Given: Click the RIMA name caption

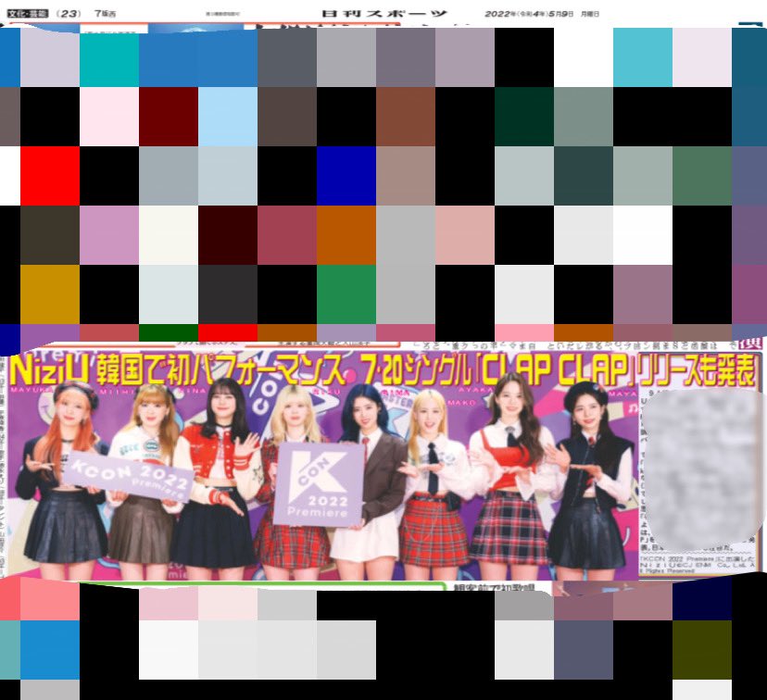Looking at the screenshot, I should point(396,392).
